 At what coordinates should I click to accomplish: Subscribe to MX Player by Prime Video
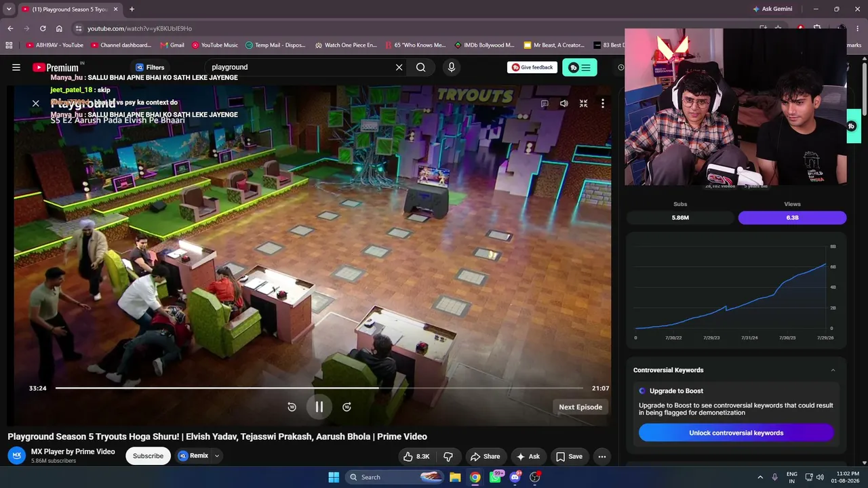pyautogui.click(x=148, y=456)
